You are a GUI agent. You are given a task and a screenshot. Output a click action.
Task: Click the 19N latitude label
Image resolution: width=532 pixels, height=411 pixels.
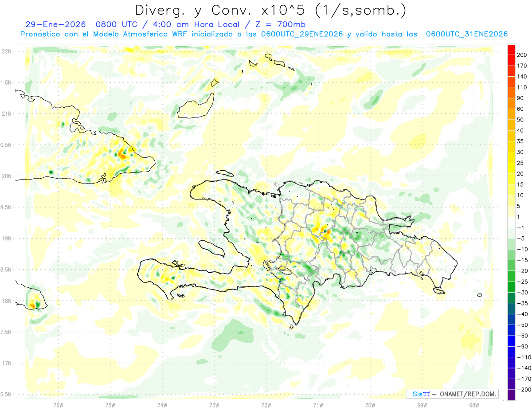[x=7, y=238]
